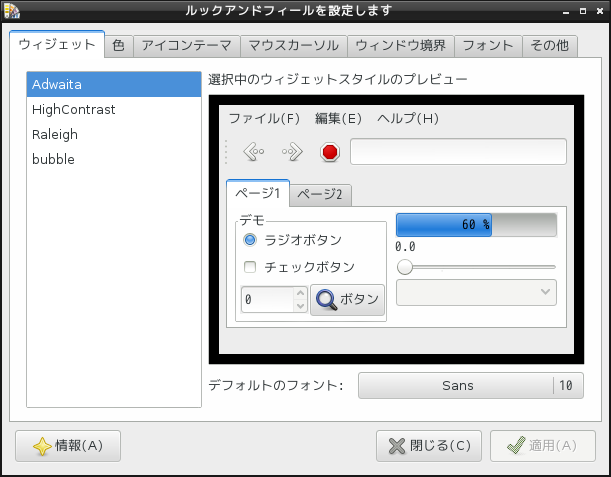Image resolution: width=611 pixels, height=477 pixels.
Task: Increase spin value with up arrow
Action: click(300, 293)
